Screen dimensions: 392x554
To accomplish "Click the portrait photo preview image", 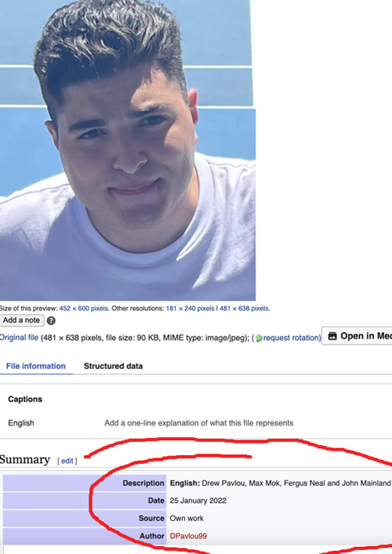I will (128, 150).
